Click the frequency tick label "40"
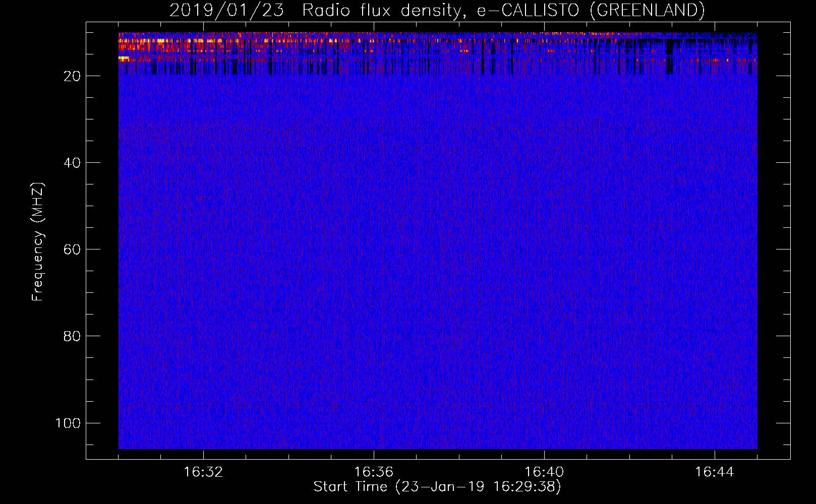Image resolution: width=816 pixels, height=504 pixels. [72, 163]
